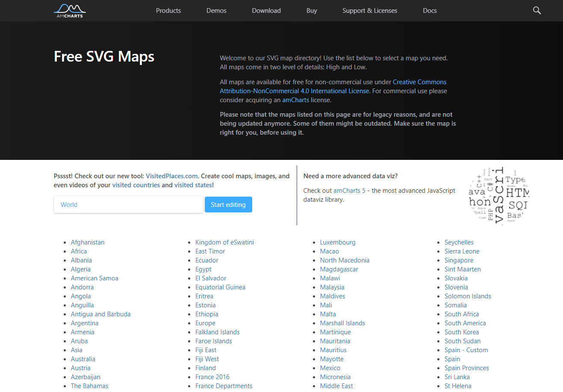Open the Solomon Islands map

point(468,296)
